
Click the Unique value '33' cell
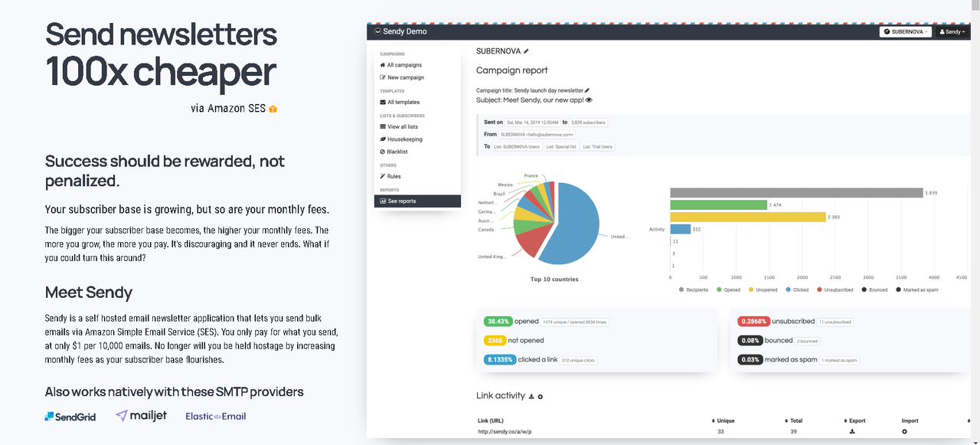tap(720, 432)
